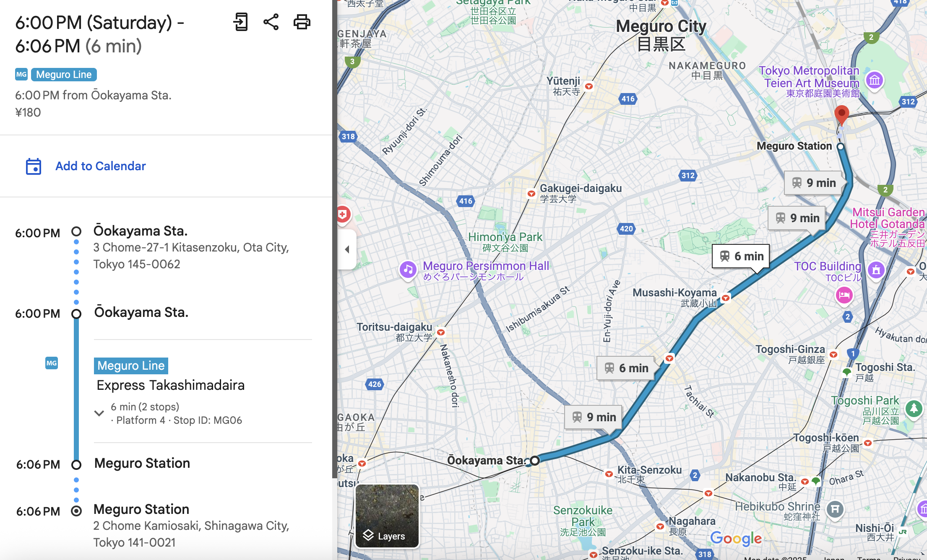Click the Meguro Line badge in the summary
The width and height of the screenshot is (927, 560).
tap(64, 75)
